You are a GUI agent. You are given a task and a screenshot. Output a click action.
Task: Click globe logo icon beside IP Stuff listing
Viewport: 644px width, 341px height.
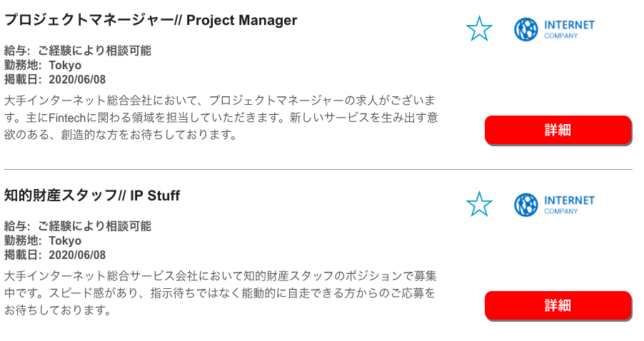click(x=525, y=205)
